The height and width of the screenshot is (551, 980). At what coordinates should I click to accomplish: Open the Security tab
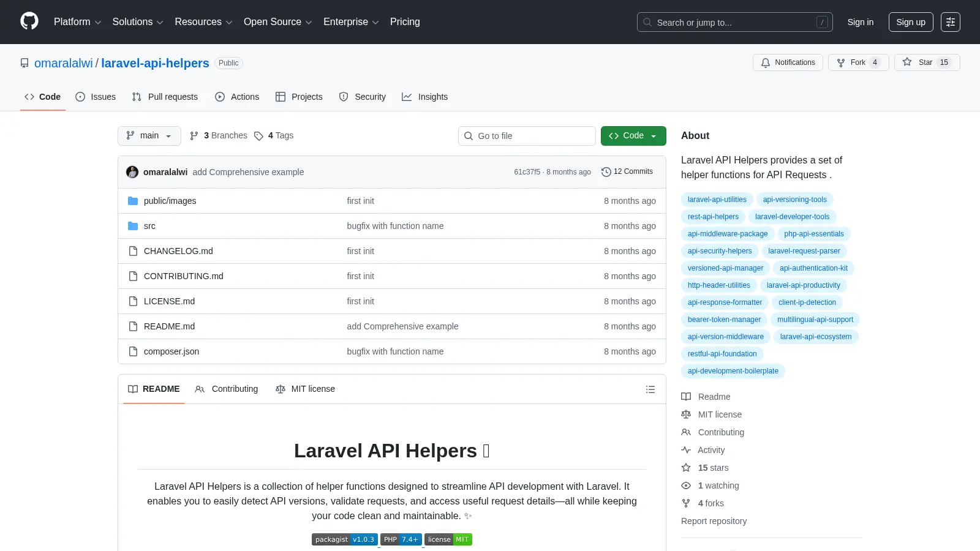coord(363,97)
